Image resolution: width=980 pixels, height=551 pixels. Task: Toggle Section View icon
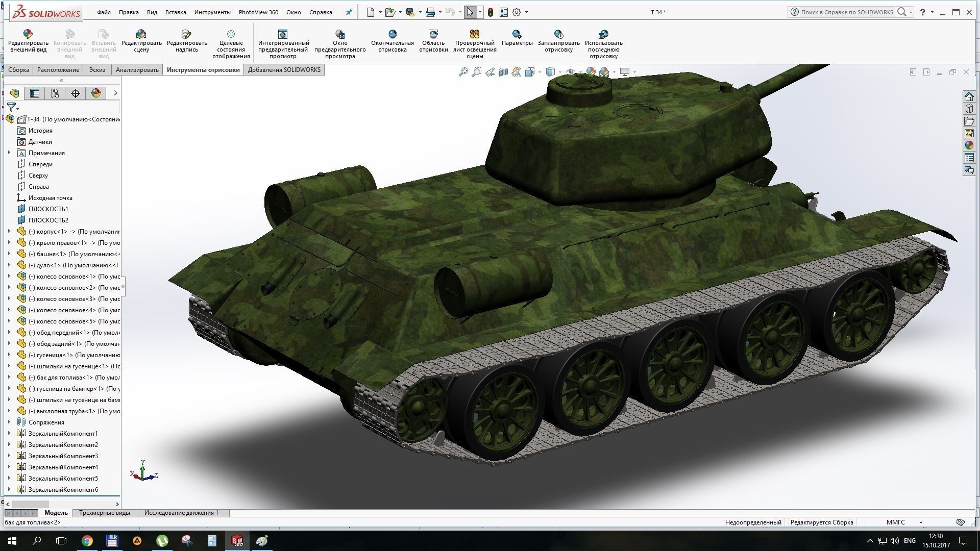pyautogui.click(x=503, y=72)
